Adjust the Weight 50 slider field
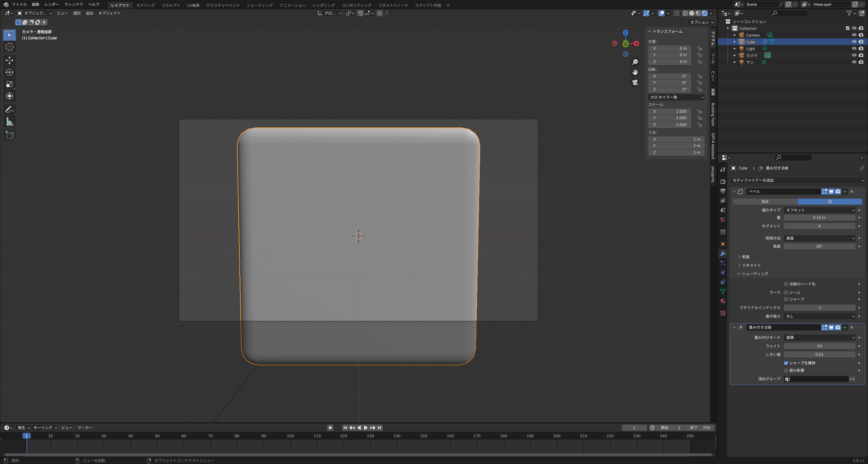The image size is (868, 464). pyautogui.click(x=820, y=346)
